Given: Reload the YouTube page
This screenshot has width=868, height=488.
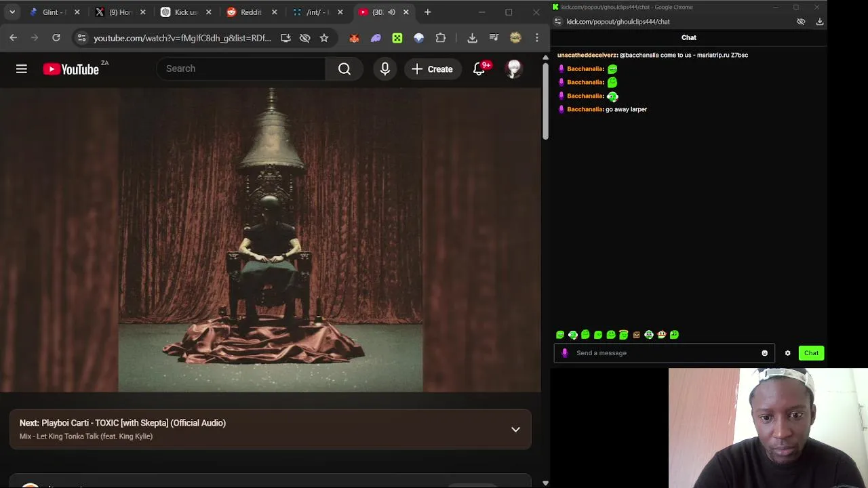Looking at the screenshot, I should click(x=56, y=38).
